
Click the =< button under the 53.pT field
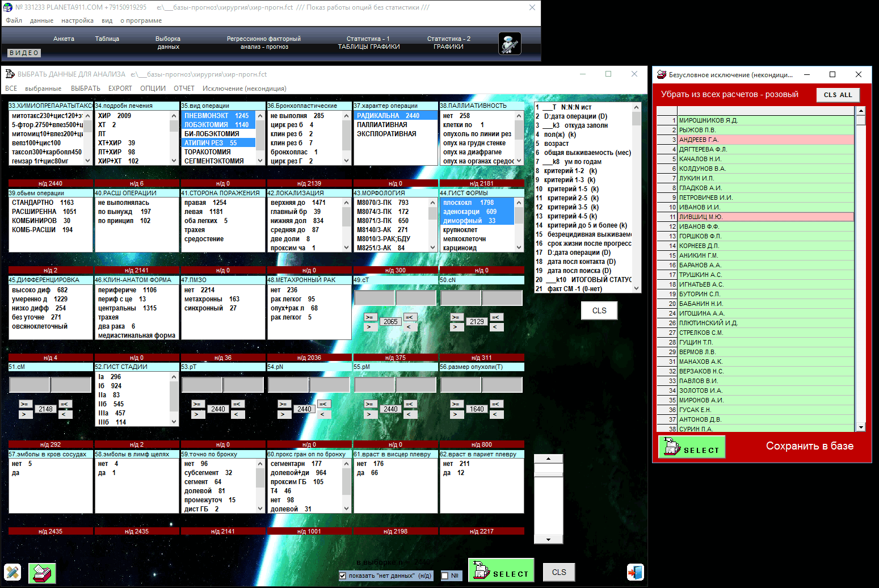(x=237, y=404)
